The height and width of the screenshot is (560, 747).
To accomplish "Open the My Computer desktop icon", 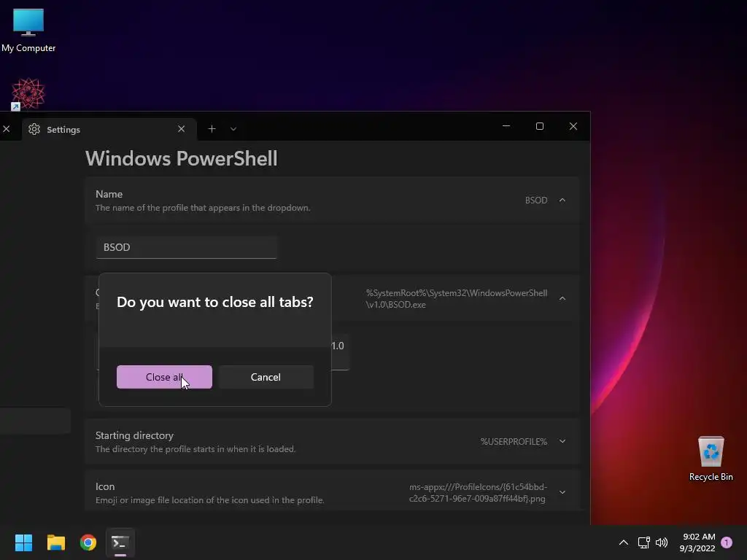I will coord(28,31).
